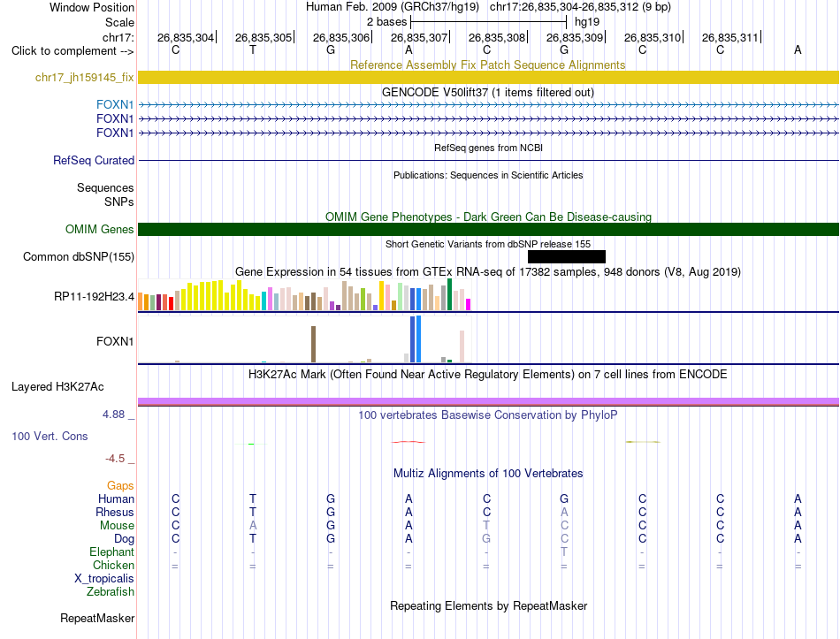Viewport: 840px width, 639px height.
Task: Click the Human species label
Action: coord(116,498)
